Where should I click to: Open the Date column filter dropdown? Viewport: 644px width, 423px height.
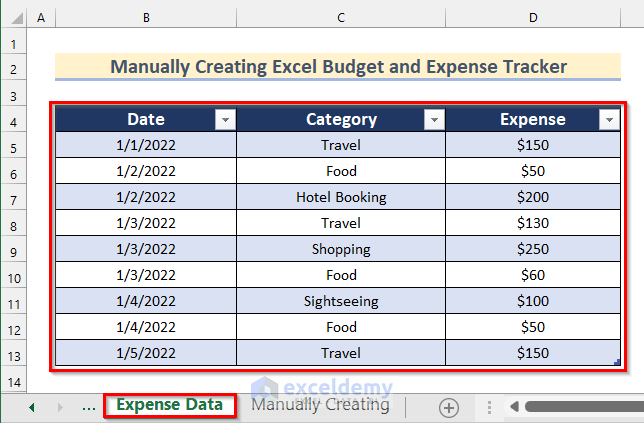pos(225,120)
